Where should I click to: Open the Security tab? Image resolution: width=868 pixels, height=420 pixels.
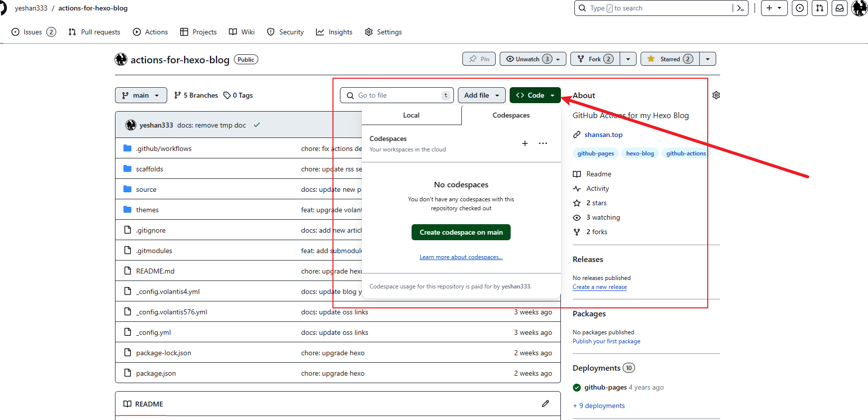(x=285, y=32)
